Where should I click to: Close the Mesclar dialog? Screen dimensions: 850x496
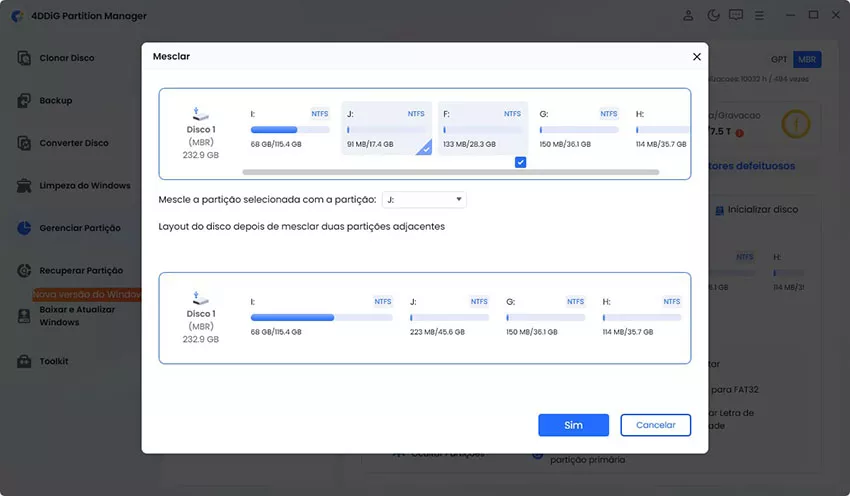point(697,57)
